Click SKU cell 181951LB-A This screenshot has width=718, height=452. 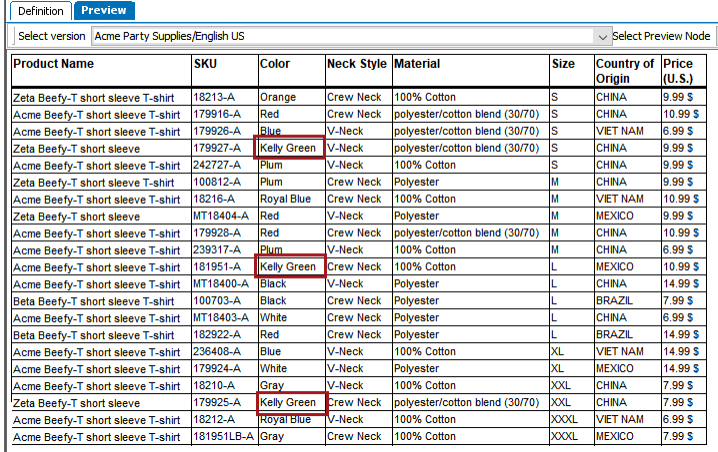[223, 436]
